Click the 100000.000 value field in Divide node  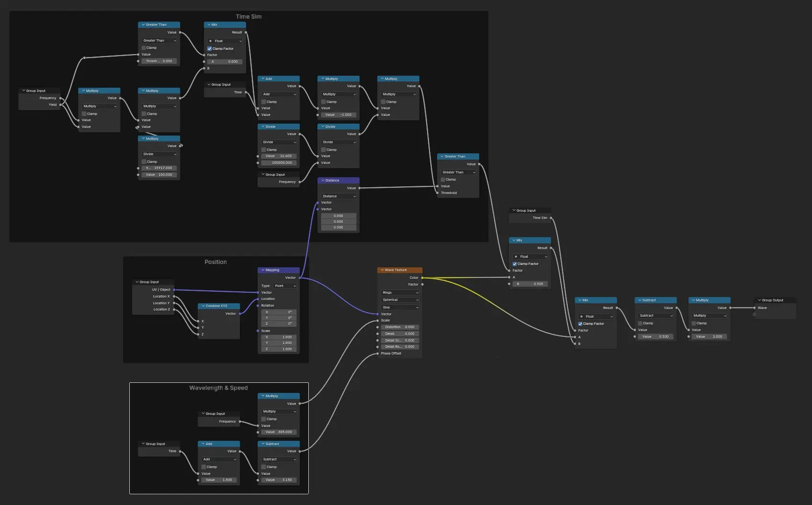pyautogui.click(x=279, y=163)
